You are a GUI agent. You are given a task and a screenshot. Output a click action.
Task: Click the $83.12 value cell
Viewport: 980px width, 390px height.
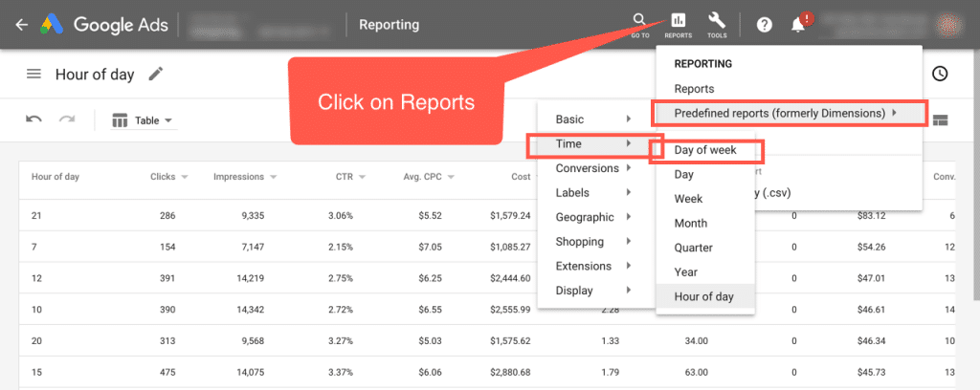[x=871, y=215]
